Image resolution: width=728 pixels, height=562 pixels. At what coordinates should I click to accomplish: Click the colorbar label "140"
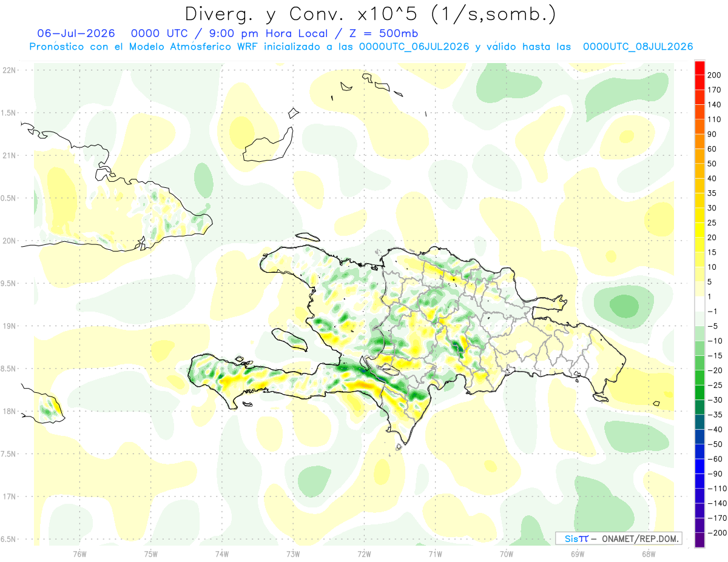[715, 105]
